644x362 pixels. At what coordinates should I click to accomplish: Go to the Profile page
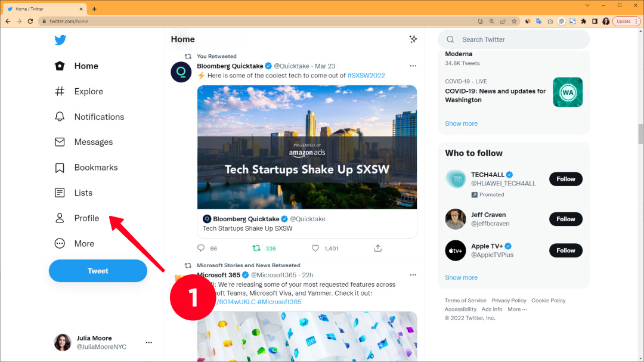(x=77, y=218)
